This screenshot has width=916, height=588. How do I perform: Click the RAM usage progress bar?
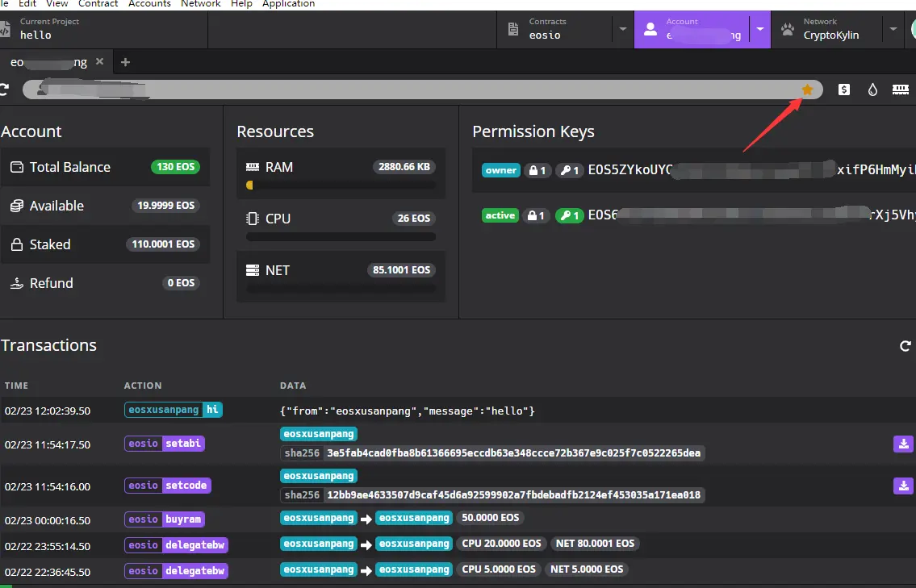point(341,185)
